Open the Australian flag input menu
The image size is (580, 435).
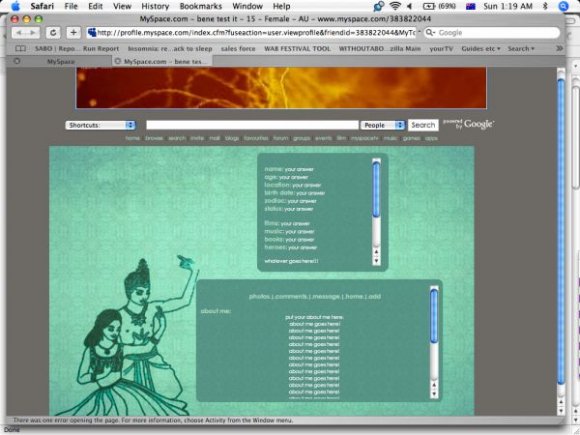(x=470, y=6)
